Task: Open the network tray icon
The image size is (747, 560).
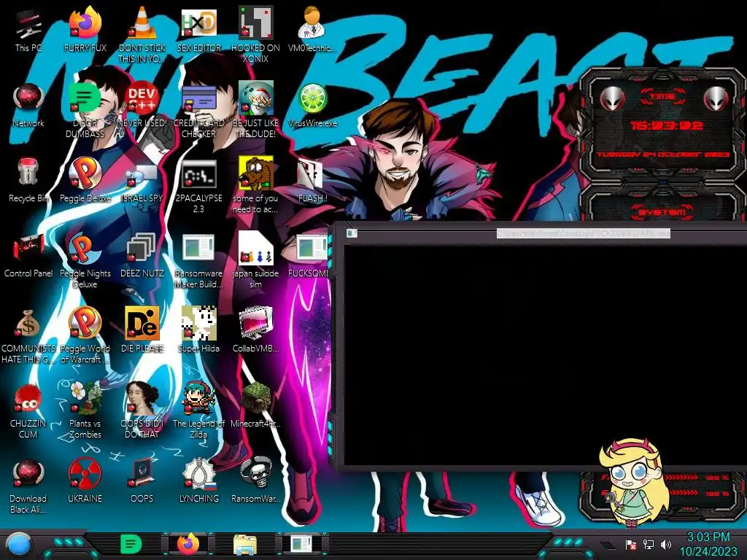Action: (648, 545)
